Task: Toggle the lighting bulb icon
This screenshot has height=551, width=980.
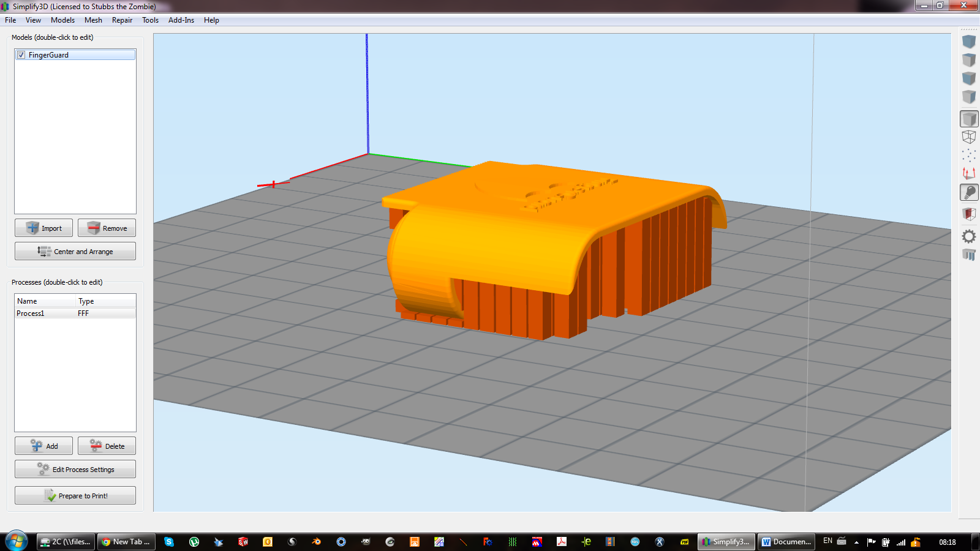Action: 969,193
